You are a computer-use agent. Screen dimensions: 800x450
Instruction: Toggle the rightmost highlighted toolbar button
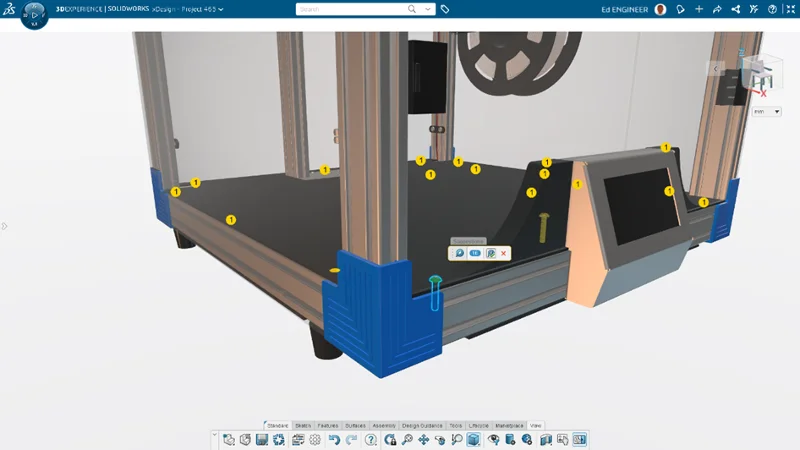pyautogui.click(x=580, y=440)
